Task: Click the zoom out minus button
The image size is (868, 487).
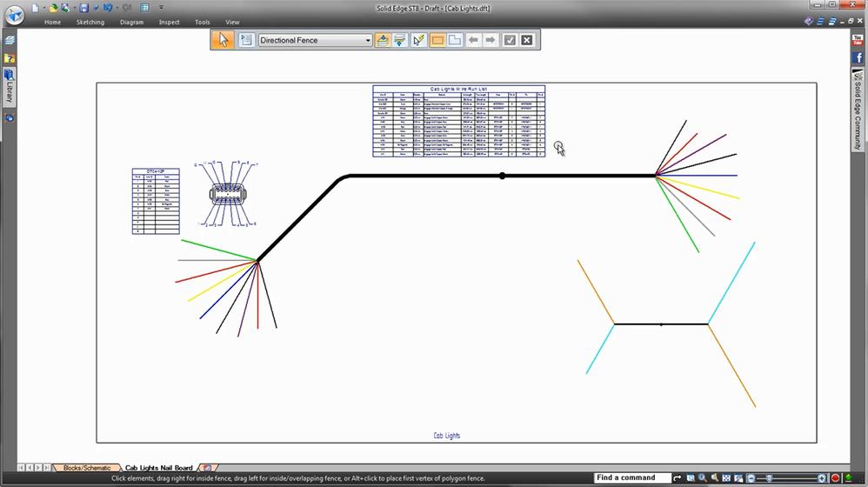Action: tap(751, 477)
